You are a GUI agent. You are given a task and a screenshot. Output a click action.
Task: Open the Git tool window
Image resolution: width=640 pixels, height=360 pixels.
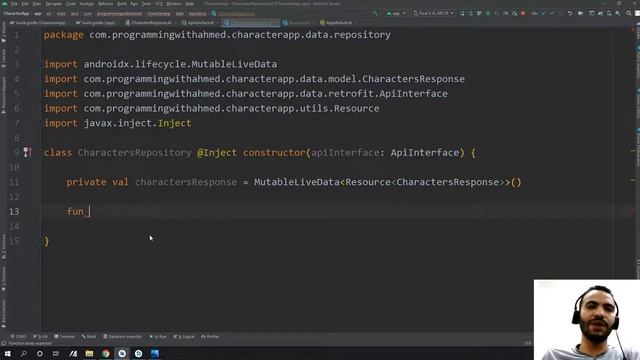point(40,337)
